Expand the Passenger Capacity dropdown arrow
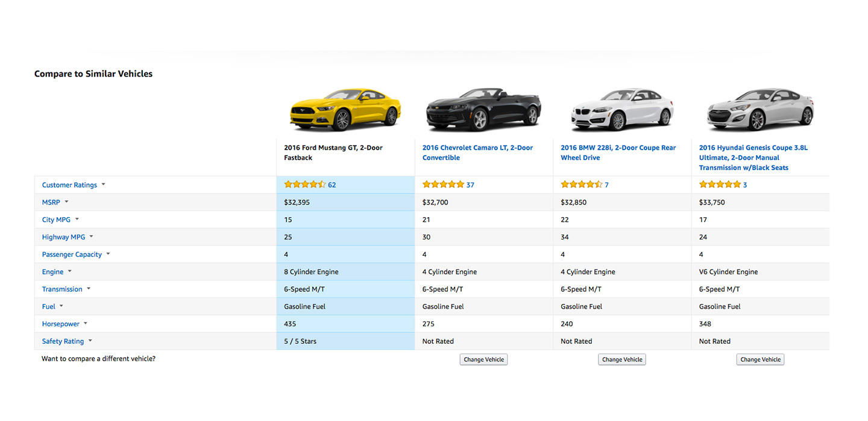This screenshot has height=421, width=868. point(108,254)
